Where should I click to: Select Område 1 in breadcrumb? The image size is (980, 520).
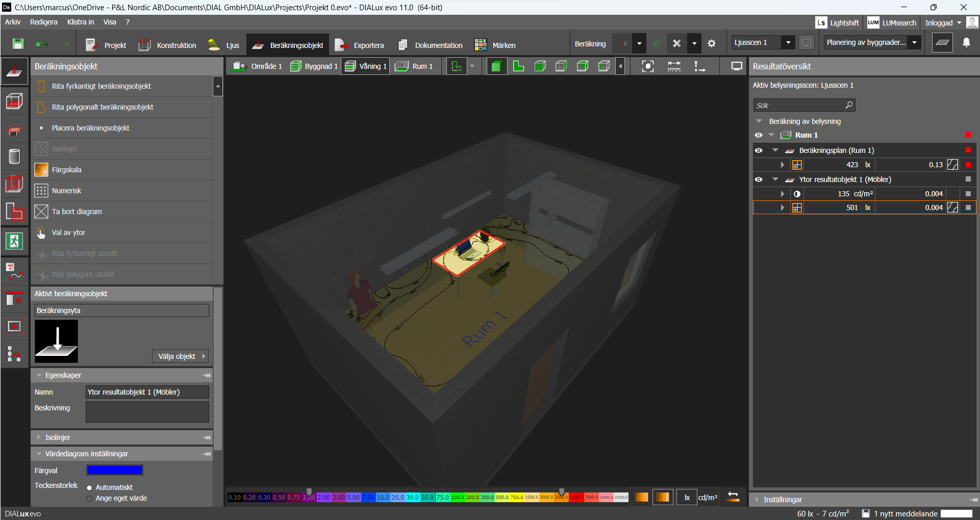pos(257,66)
